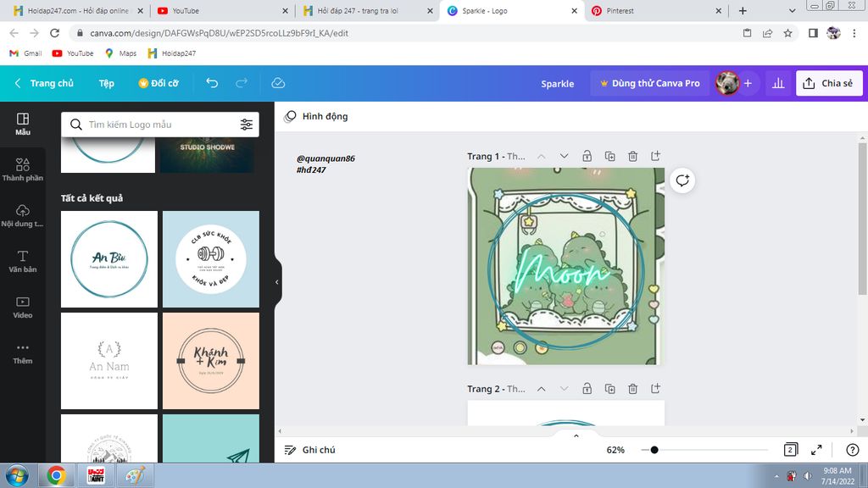Open the Chrome tab search dropdown

coord(793,10)
